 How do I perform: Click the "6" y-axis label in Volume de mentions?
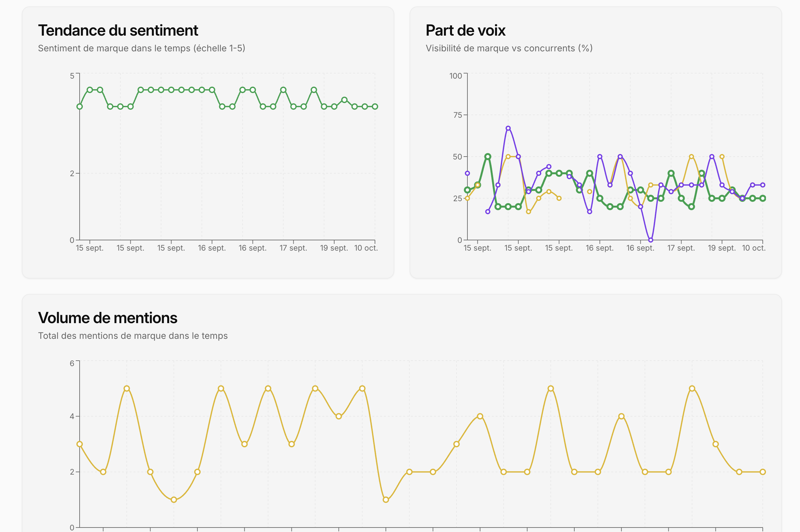point(72,363)
